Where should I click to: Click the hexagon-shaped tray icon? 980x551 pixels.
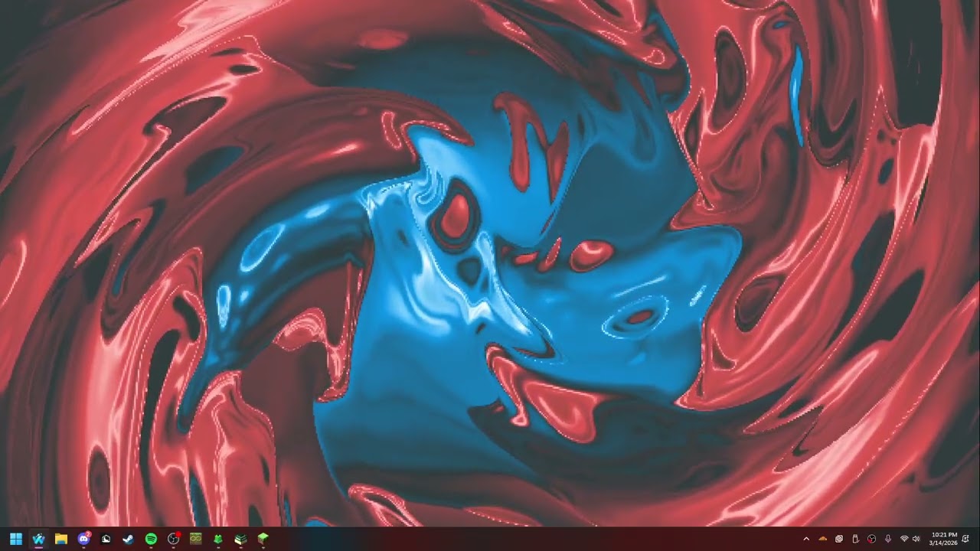click(839, 539)
